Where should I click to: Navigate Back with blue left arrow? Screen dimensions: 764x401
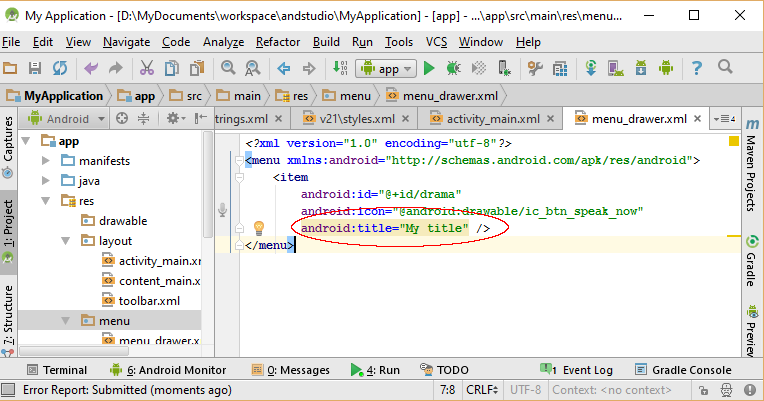[x=284, y=68]
